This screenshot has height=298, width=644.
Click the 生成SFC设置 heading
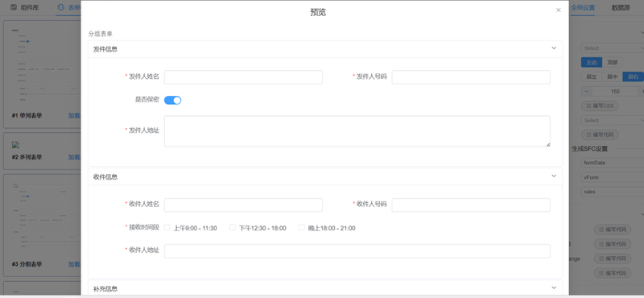(589, 149)
